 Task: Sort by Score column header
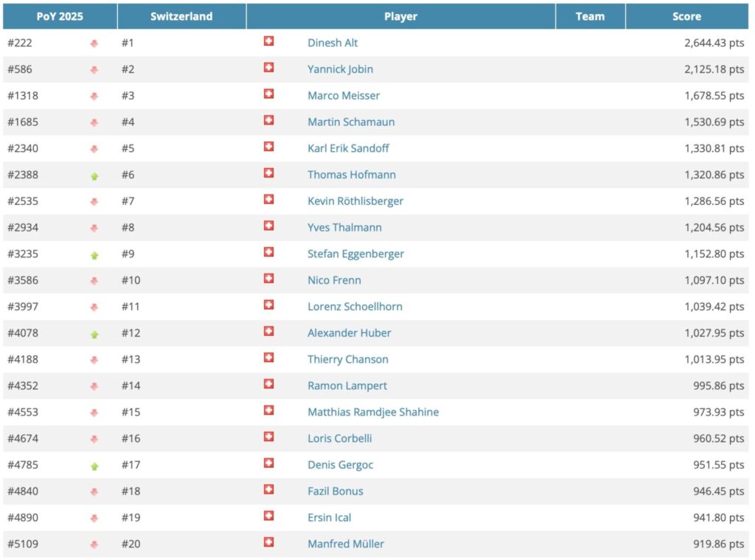pyautogui.click(x=686, y=16)
